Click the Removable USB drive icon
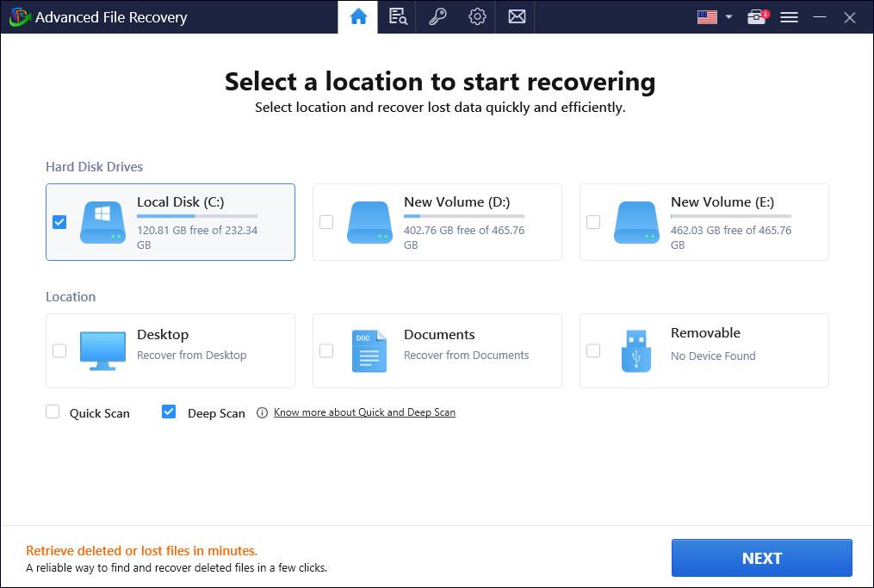The height and width of the screenshot is (588, 874). point(636,351)
